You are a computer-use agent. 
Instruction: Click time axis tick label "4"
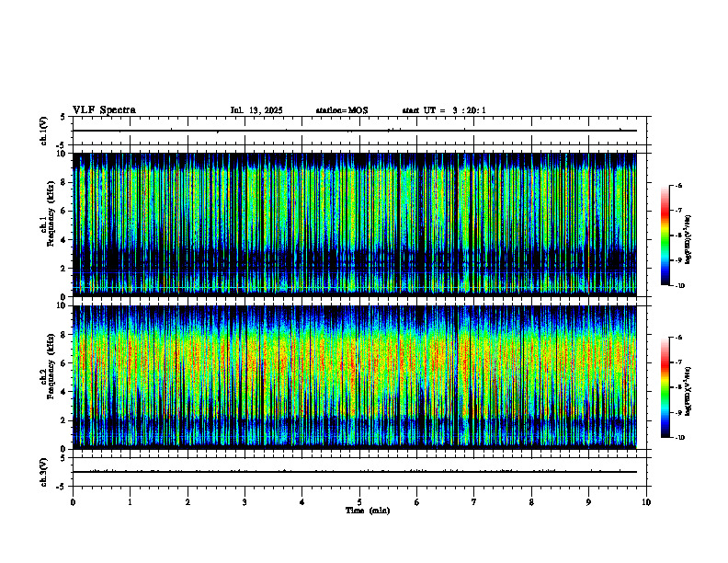click(x=302, y=502)
